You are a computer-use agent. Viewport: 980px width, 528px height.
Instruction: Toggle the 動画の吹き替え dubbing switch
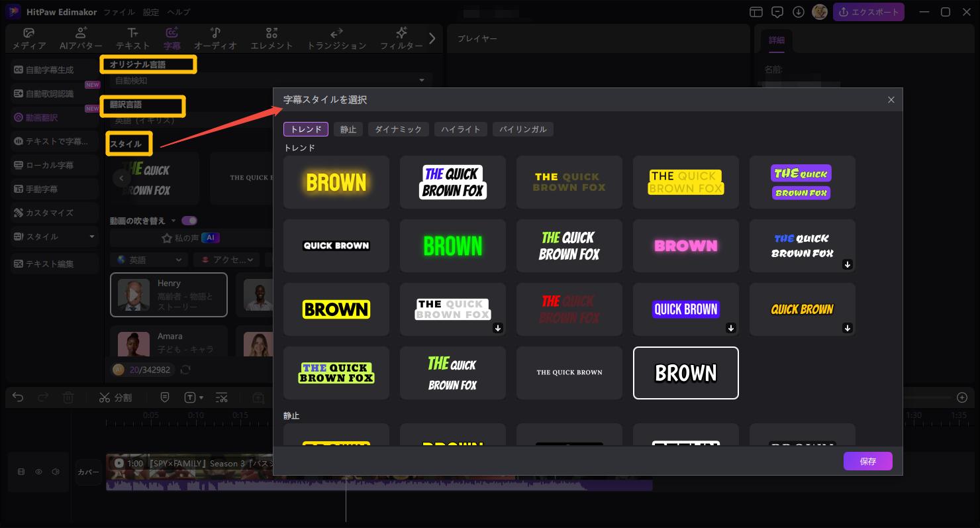pyautogui.click(x=189, y=221)
